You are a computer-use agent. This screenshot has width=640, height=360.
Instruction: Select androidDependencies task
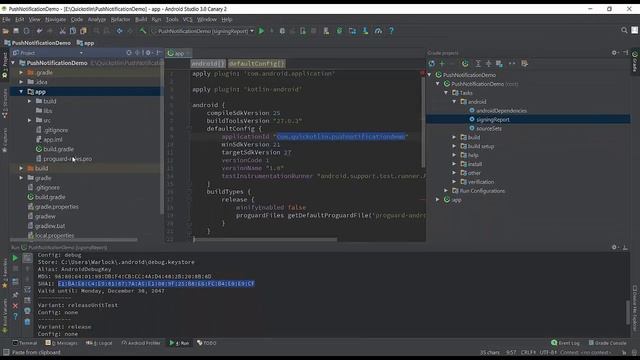click(x=501, y=111)
